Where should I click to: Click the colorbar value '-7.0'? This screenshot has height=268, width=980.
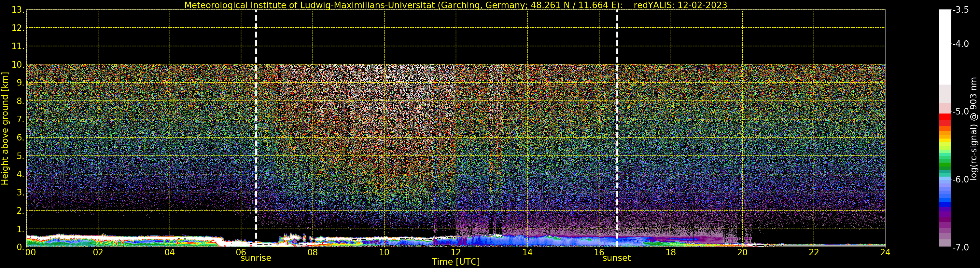[960, 247]
